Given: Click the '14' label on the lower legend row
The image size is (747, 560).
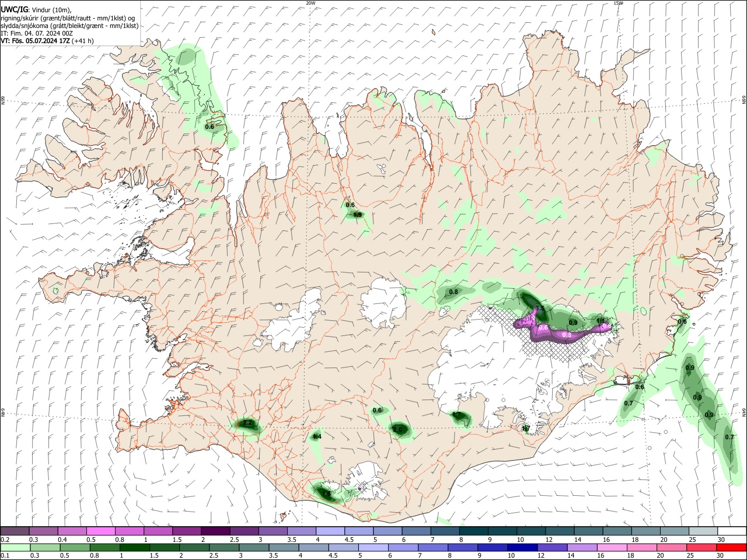Looking at the screenshot, I should click(x=570, y=556).
